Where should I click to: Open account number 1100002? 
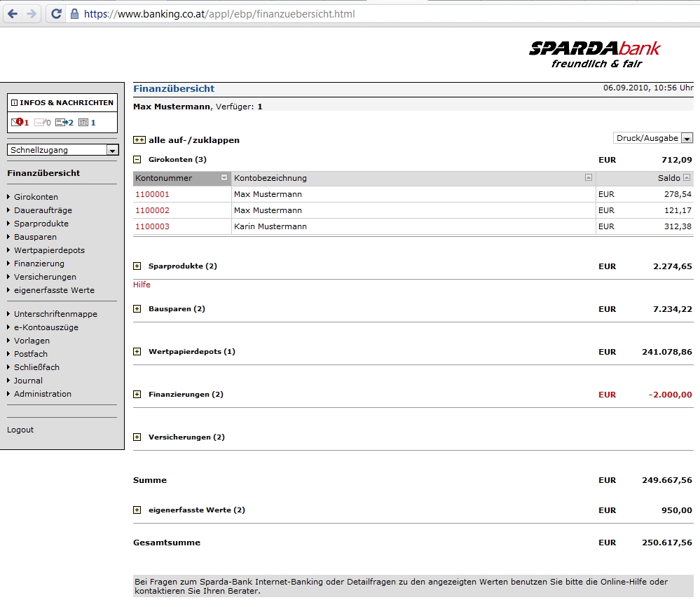[152, 210]
